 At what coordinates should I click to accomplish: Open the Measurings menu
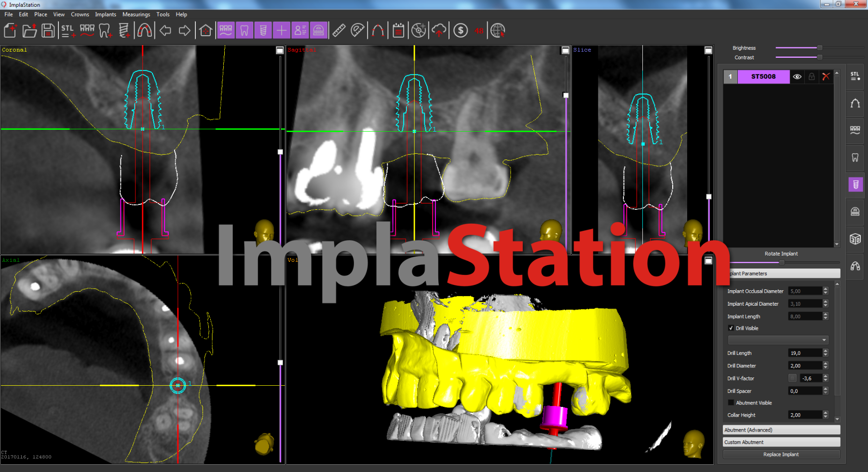(x=136, y=14)
